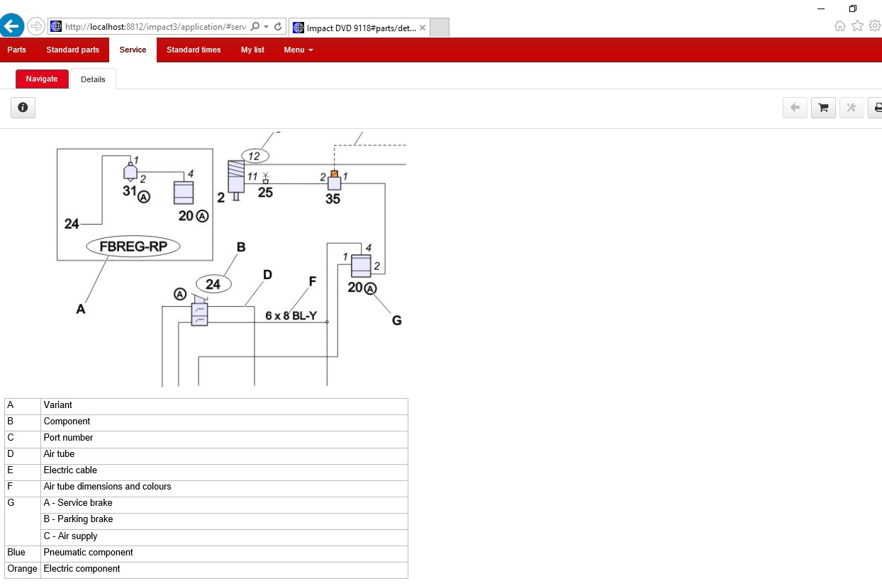Click the left arrow navigation icon
The image size is (882, 588).
(795, 108)
